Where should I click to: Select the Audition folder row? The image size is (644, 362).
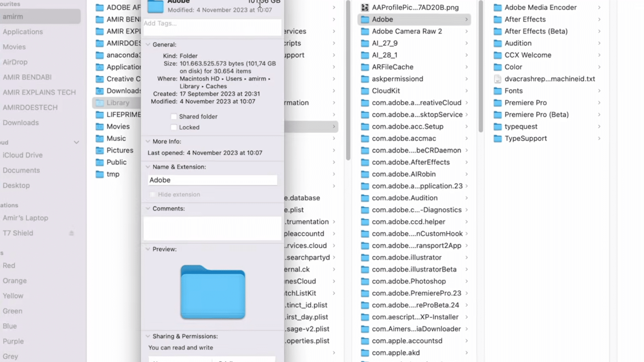(x=547, y=43)
